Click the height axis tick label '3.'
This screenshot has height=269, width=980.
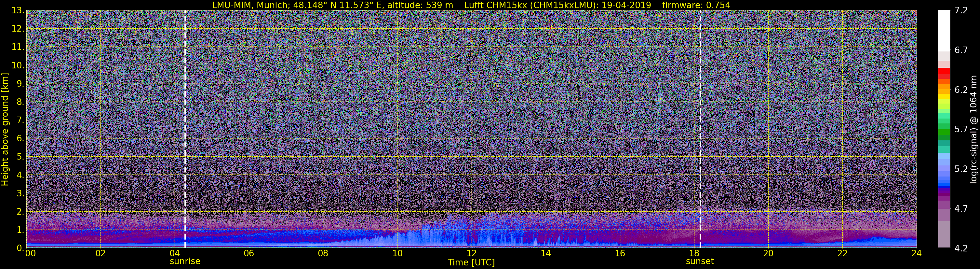20,193
